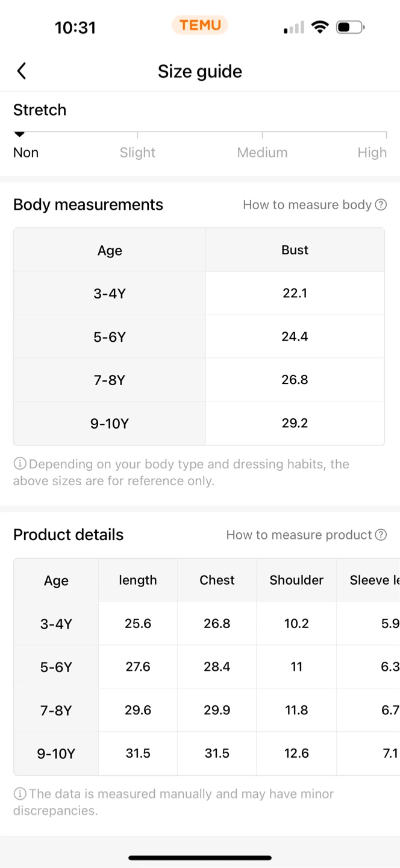Select the 3-4Y row in body measurements
The image size is (400, 868).
(x=199, y=293)
